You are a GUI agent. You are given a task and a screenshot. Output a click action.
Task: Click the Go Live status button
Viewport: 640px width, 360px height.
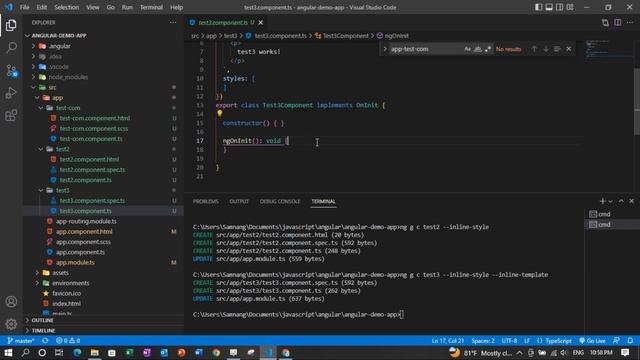click(x=592, y=340)
